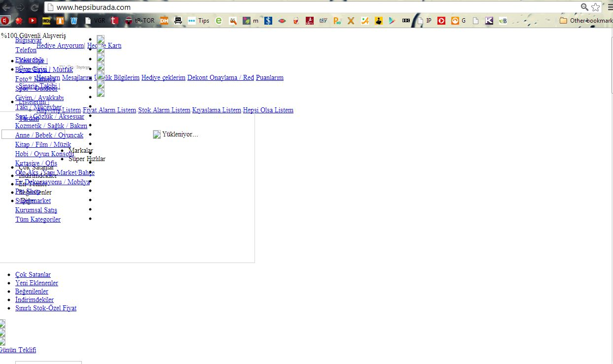Open the Fiyat Alarm Listem link
The image size is (613, 364).
point(109,110)
